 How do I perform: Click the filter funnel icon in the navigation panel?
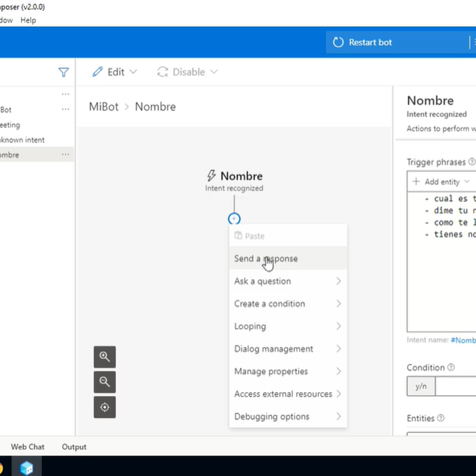[x=64, y=72]
